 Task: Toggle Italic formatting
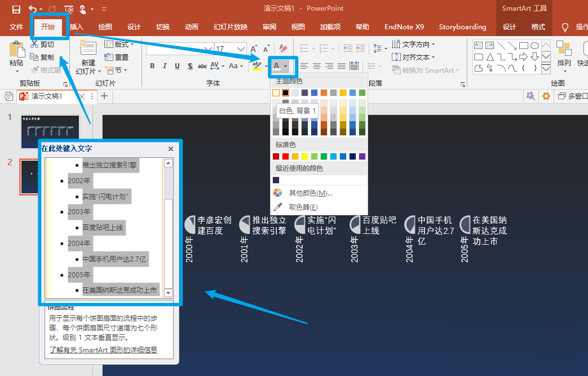click(x=165, y=66)
